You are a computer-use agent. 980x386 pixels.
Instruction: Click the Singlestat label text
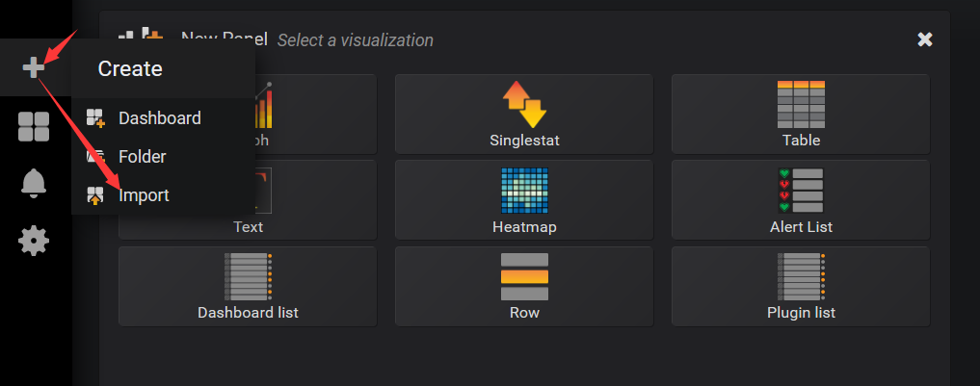coord(523,141)
